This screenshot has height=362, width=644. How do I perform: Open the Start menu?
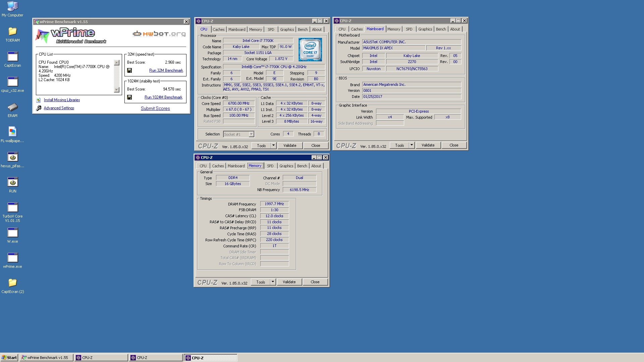point(9,358)
